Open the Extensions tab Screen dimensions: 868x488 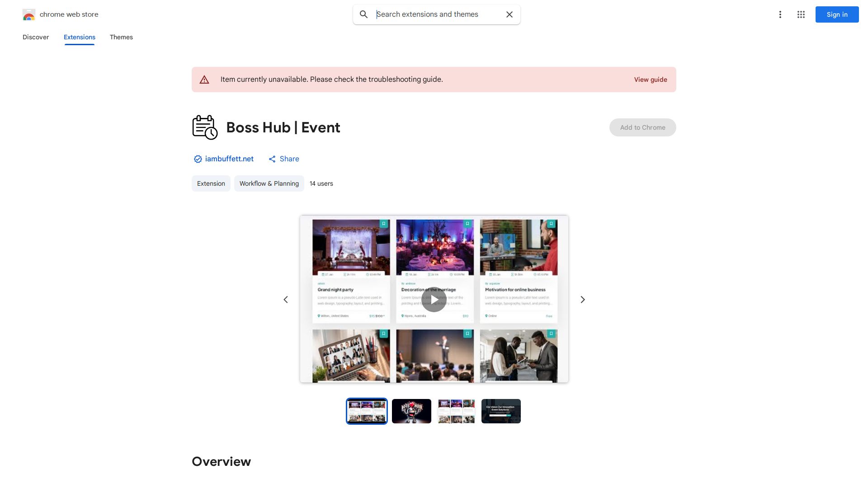tap(80, 37)
